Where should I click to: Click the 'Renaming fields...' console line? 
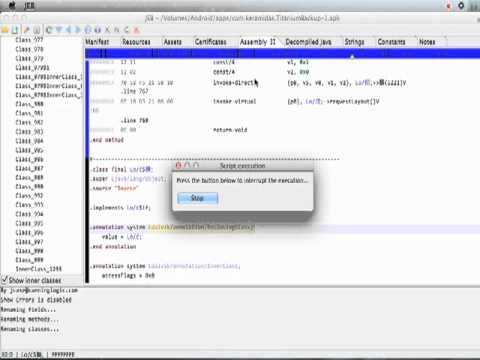[x=28, y=310]
